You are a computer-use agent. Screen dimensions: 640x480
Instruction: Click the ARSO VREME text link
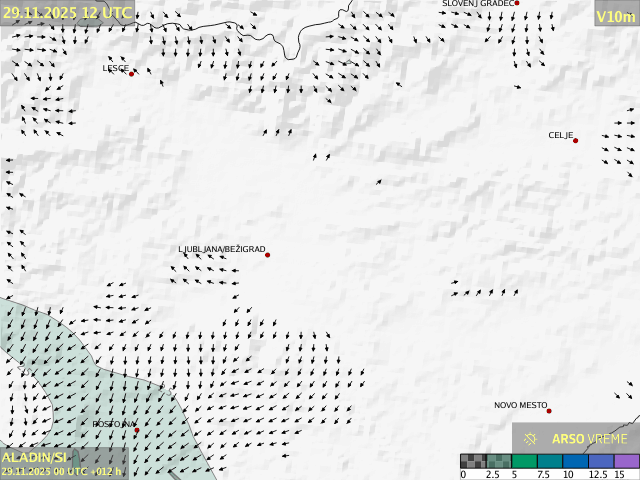pos(590,439)
